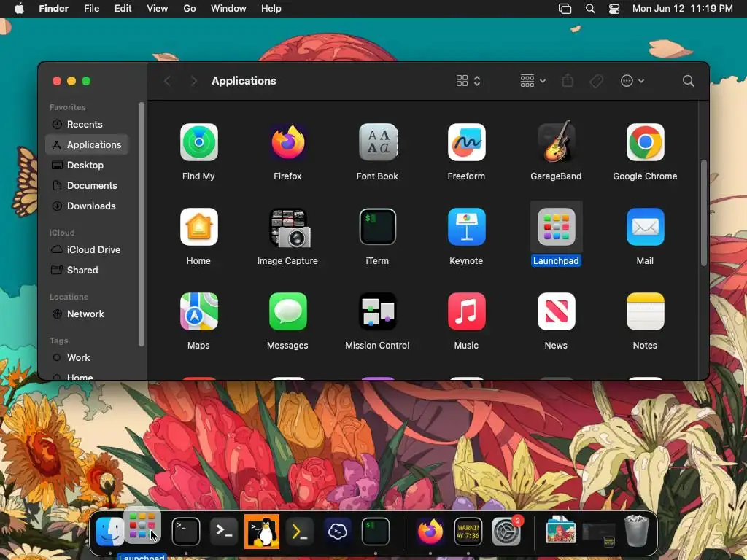The height and width of the screenshot is (560, 747).
Task: Select the Notes app icon
Action: 645,311
